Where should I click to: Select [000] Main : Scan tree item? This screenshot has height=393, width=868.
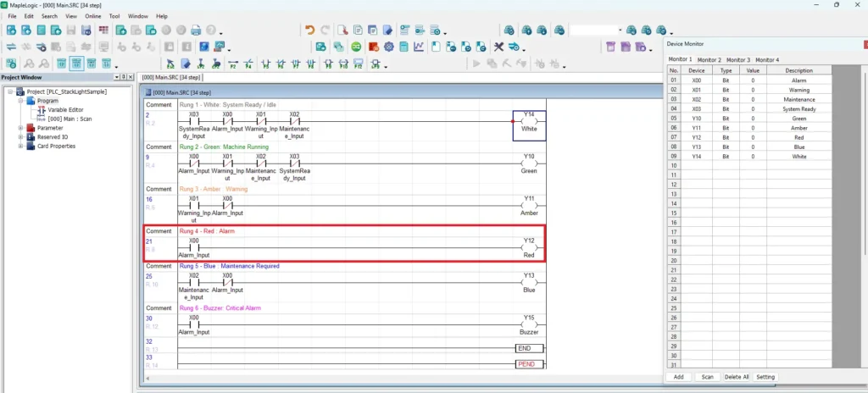click(70, 119)
